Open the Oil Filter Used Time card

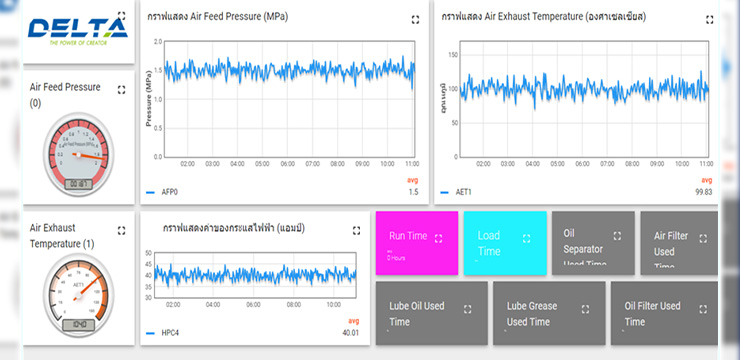(664, 313)
